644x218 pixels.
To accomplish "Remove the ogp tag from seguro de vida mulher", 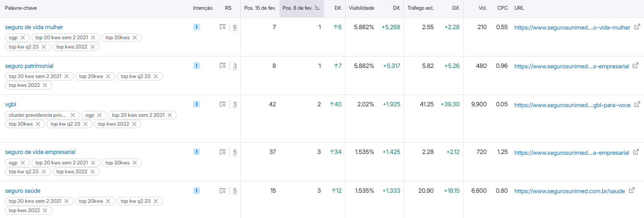I will pos(23,38).
